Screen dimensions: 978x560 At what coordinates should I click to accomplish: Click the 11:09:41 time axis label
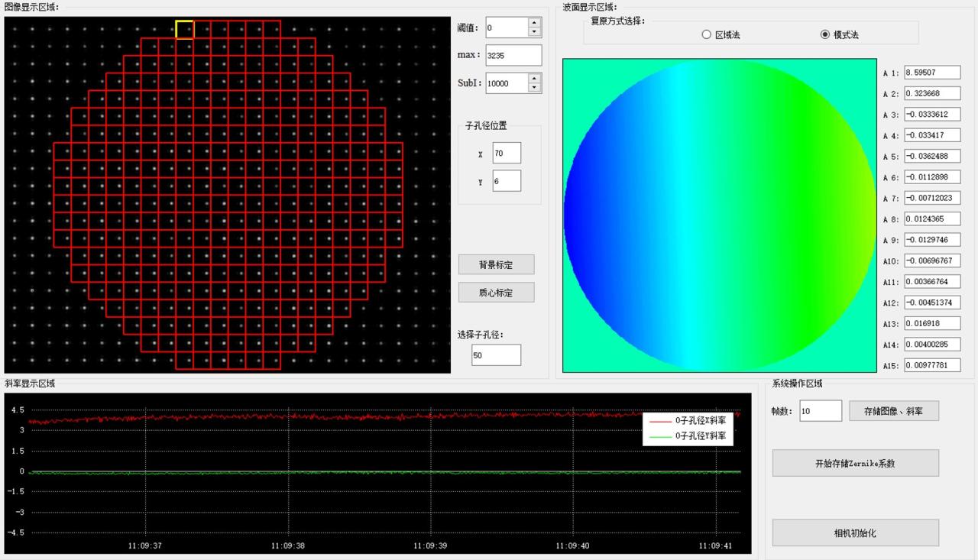715,545
